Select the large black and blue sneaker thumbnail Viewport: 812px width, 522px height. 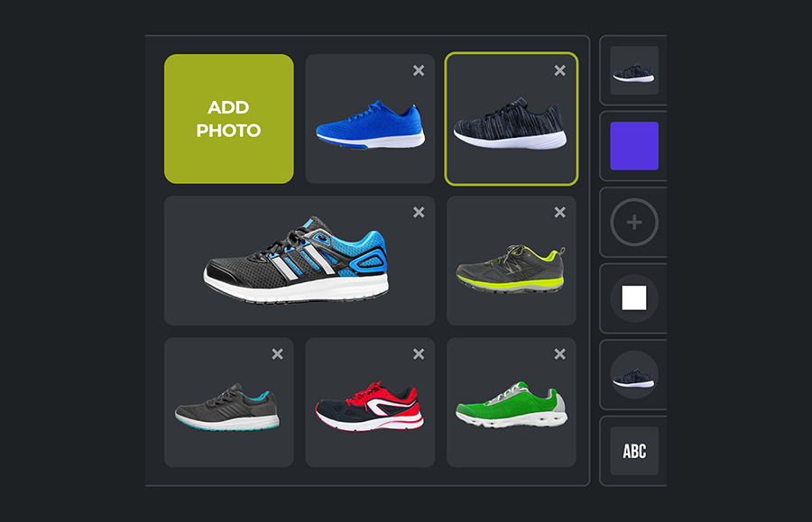(x=300, y=261)
